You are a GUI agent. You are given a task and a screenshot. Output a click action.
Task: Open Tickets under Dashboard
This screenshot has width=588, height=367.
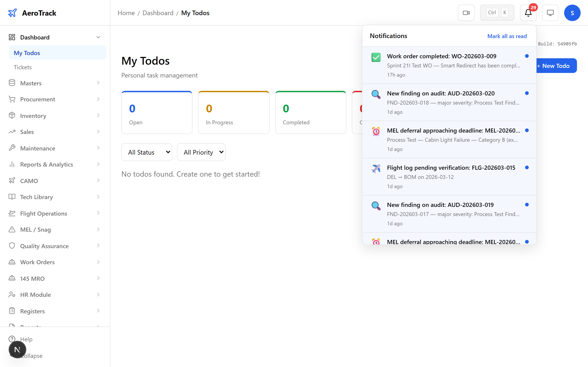point(23,67)
